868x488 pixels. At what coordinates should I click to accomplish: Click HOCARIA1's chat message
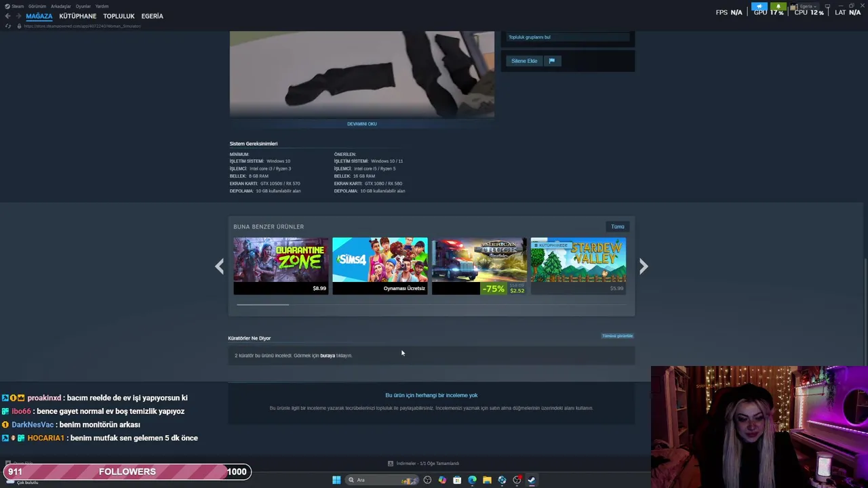click(134, 438)
